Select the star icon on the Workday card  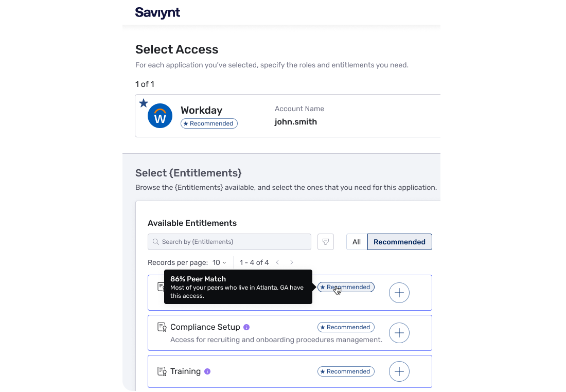144,103
